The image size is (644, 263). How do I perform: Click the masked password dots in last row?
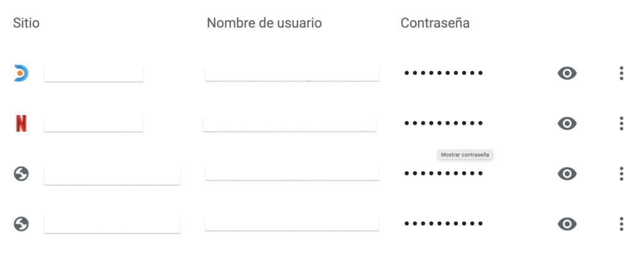[443, 223]
